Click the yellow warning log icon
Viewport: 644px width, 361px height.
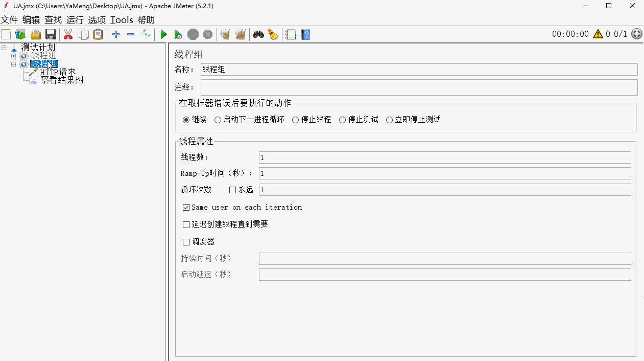[598, 34]
